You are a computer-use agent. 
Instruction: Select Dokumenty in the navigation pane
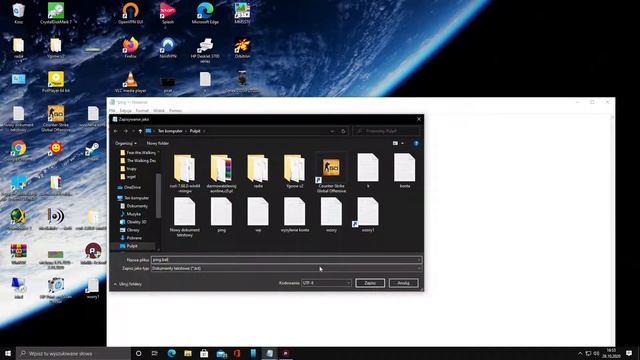tap(137, 206)
